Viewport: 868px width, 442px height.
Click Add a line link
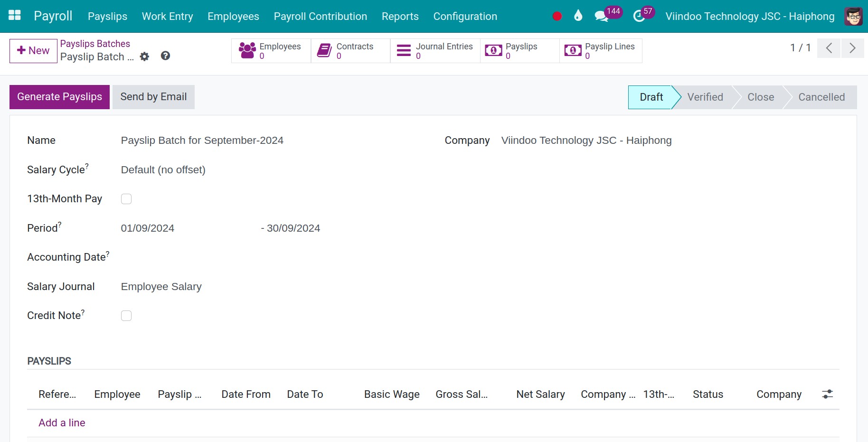click(62, 423)
